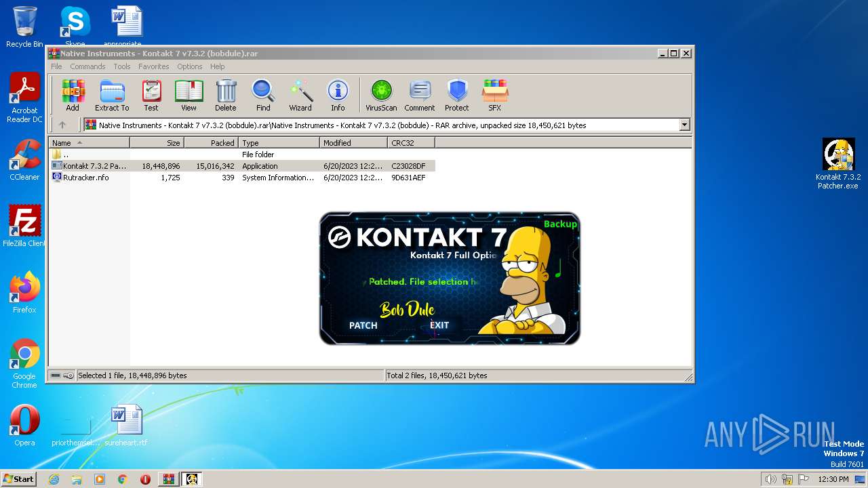
Task: Select Kontakt 7.3.2 Patcher.exe desktop icon
Action: (x=838, y=164)
